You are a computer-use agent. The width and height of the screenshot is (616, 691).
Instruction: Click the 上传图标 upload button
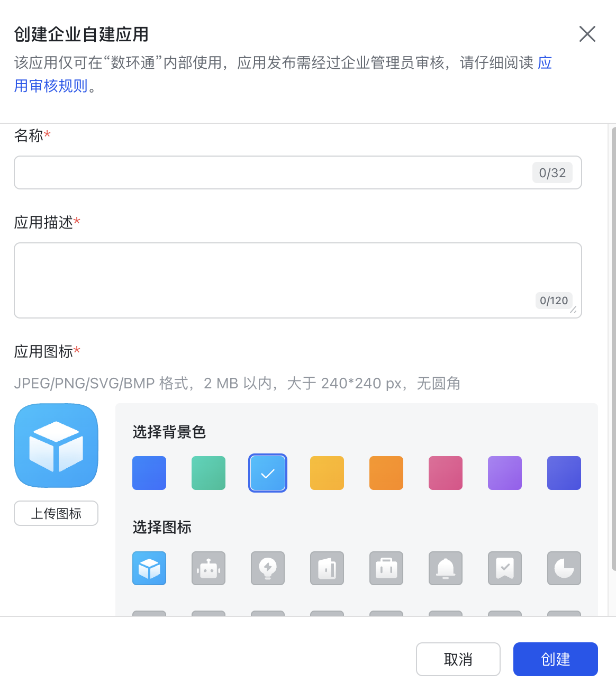[x=56, y=513]
